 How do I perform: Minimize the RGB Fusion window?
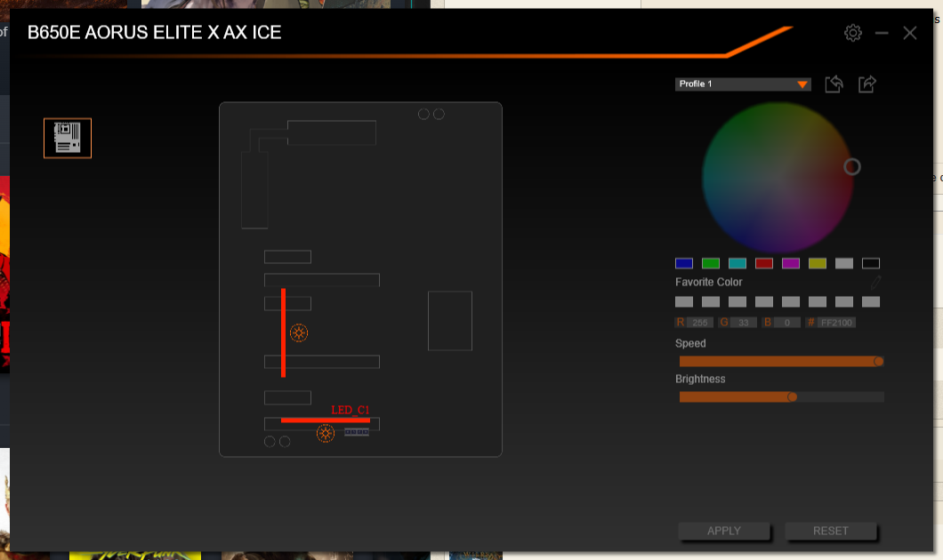882,33
